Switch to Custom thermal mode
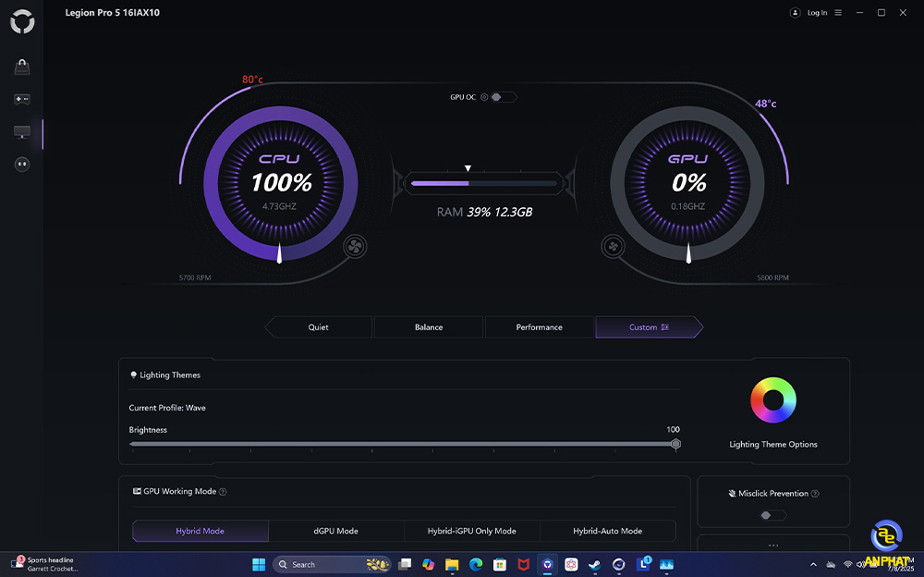Image resolution: width=924 pixels, height=577 pixels. click(650, 327)
